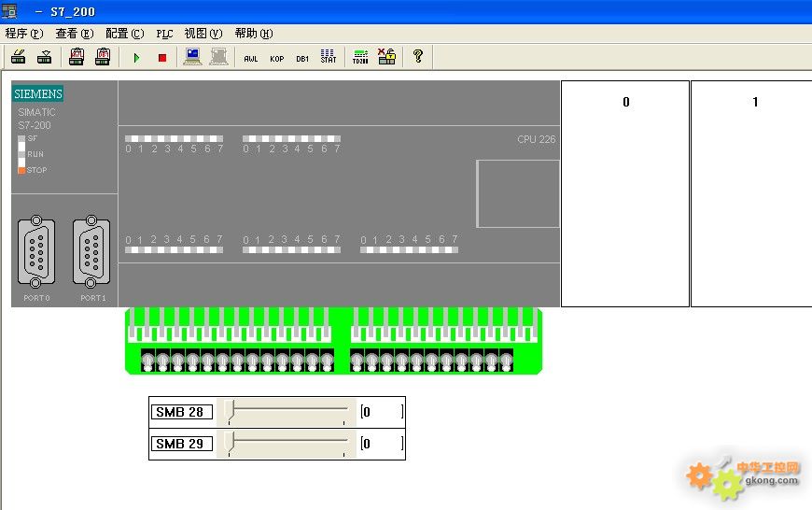Viewport: 812px width, 510px height.
Task: Click the PORT1 serial connector
Action: click(91, 252)
